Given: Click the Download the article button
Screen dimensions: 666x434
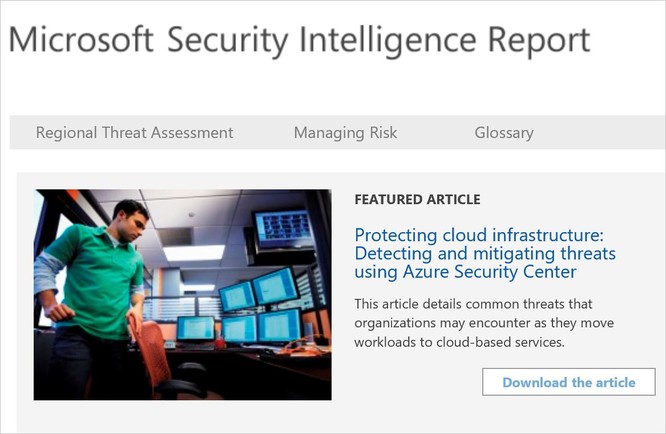Looking at the screenshot, I should tap(569, 382).
